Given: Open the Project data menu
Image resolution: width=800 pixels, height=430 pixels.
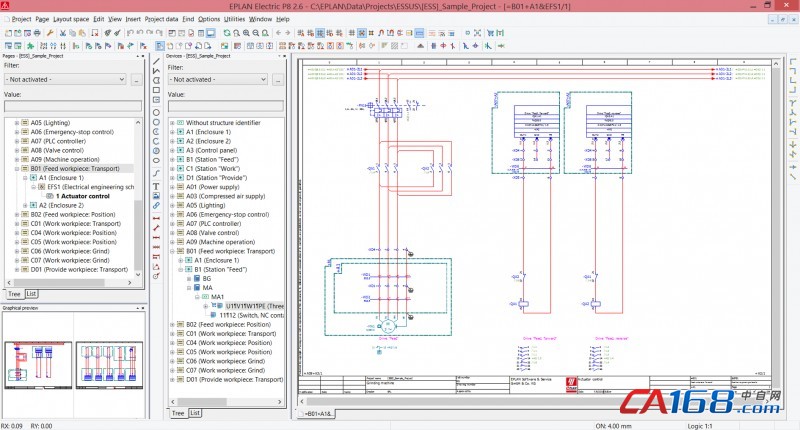Looking at the screenshot, I should pos(161,19).
